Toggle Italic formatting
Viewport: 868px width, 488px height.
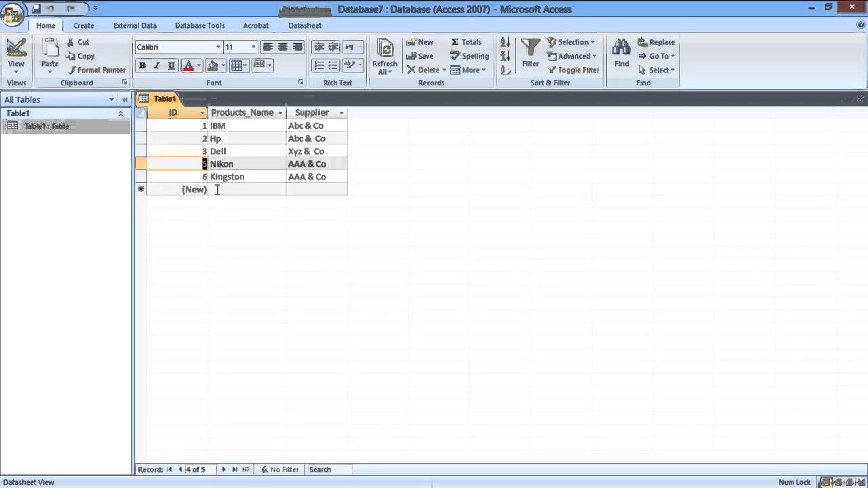tap(157, 66)
